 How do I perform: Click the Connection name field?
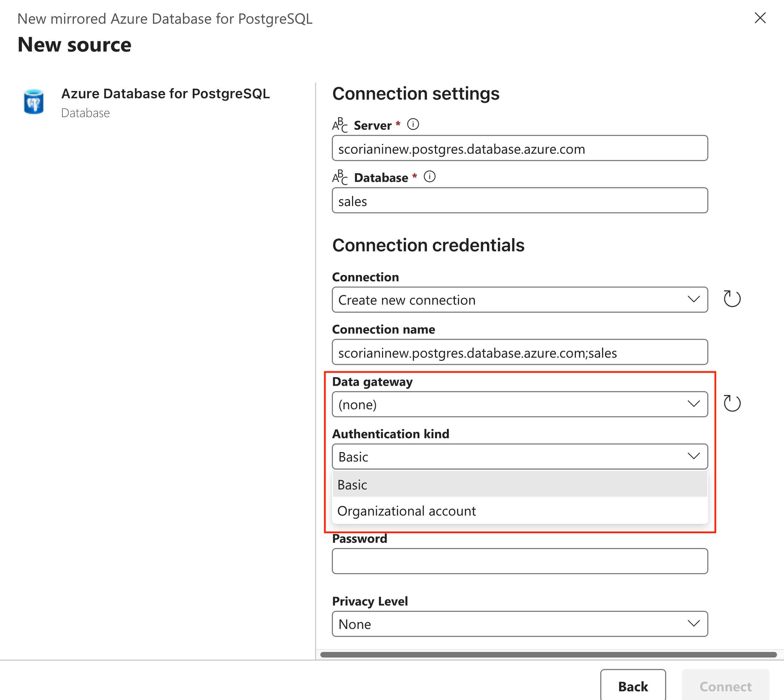[520, 352]
